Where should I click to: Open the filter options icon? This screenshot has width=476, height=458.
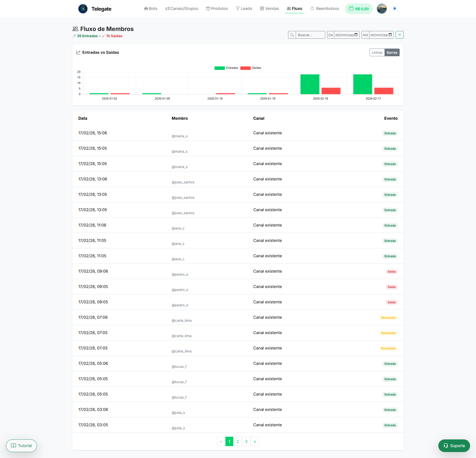399,35
